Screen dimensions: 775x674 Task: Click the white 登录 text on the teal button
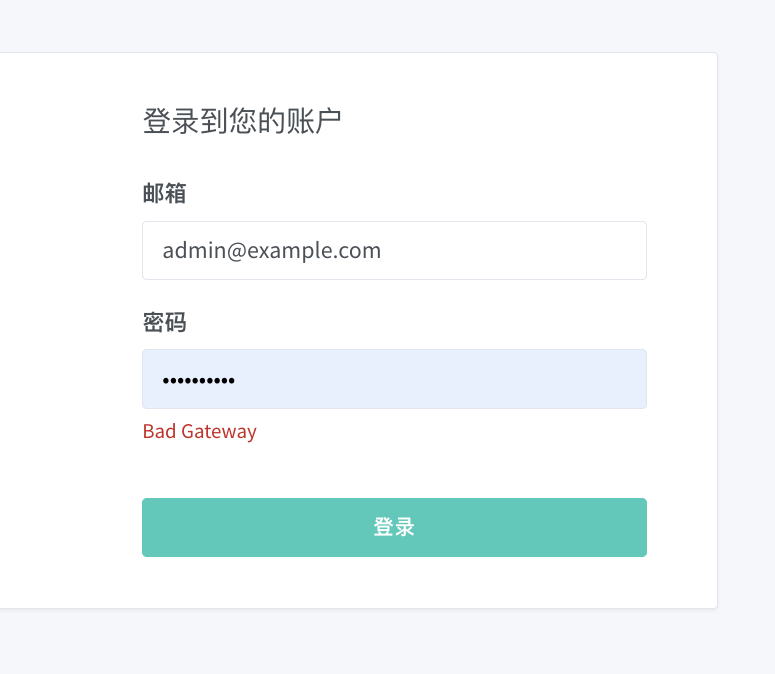(x=394, y=527)
